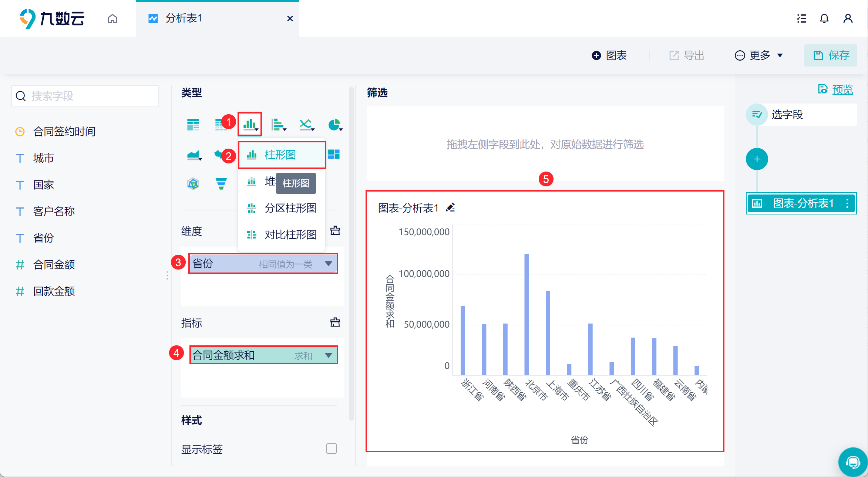Open the 预览 link

pos(842,89)
